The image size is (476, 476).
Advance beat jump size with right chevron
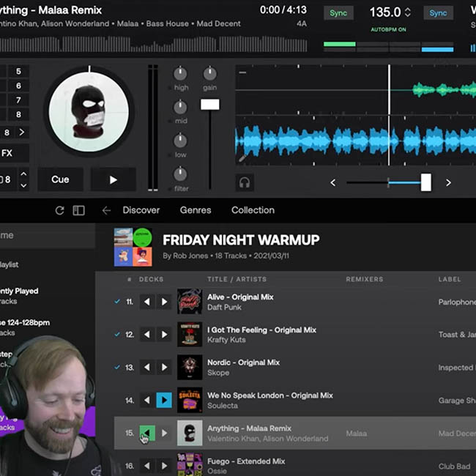coord(22,133)
